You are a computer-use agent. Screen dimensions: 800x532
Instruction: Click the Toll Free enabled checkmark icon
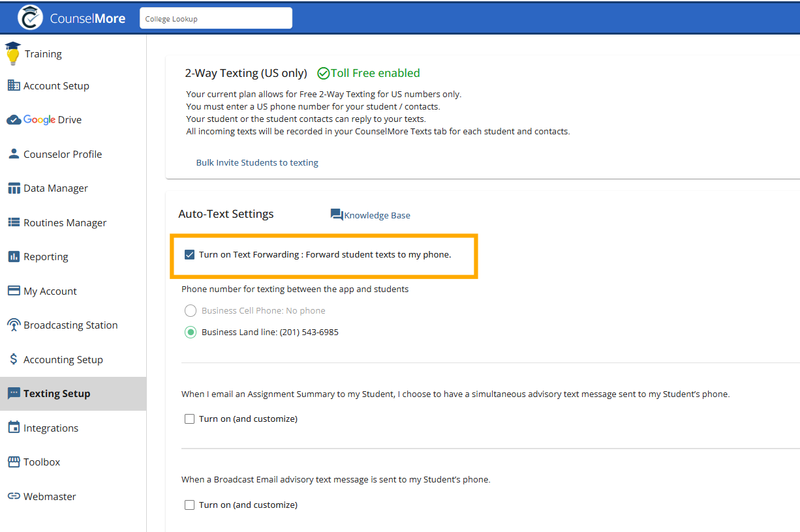point(323,74)
